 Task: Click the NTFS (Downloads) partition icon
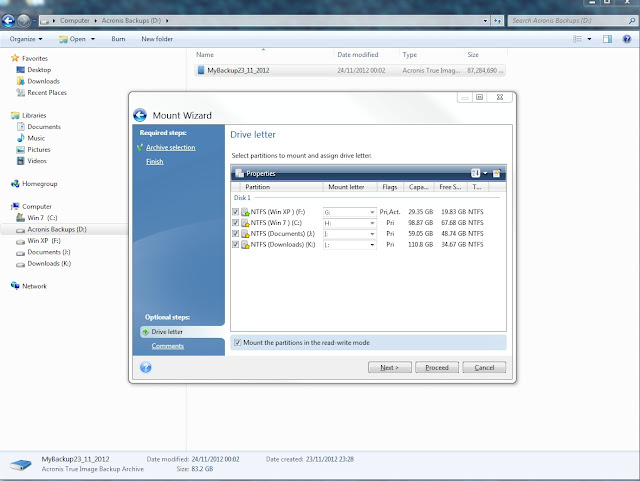[x=245, y=245]
